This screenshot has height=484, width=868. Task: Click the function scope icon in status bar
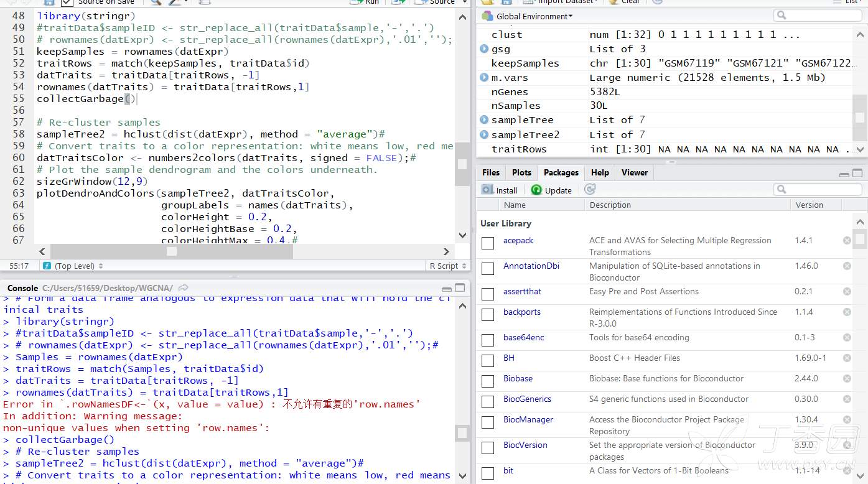(x=47, y=266)
